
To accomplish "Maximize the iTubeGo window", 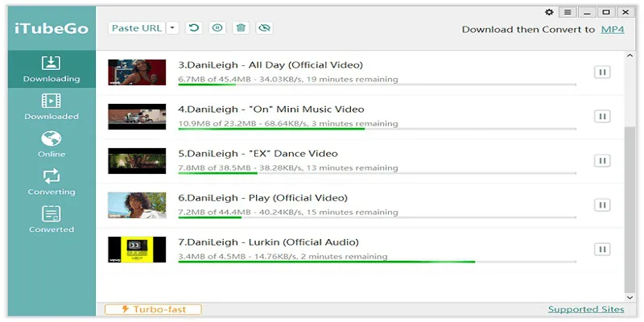I will 606,12.
